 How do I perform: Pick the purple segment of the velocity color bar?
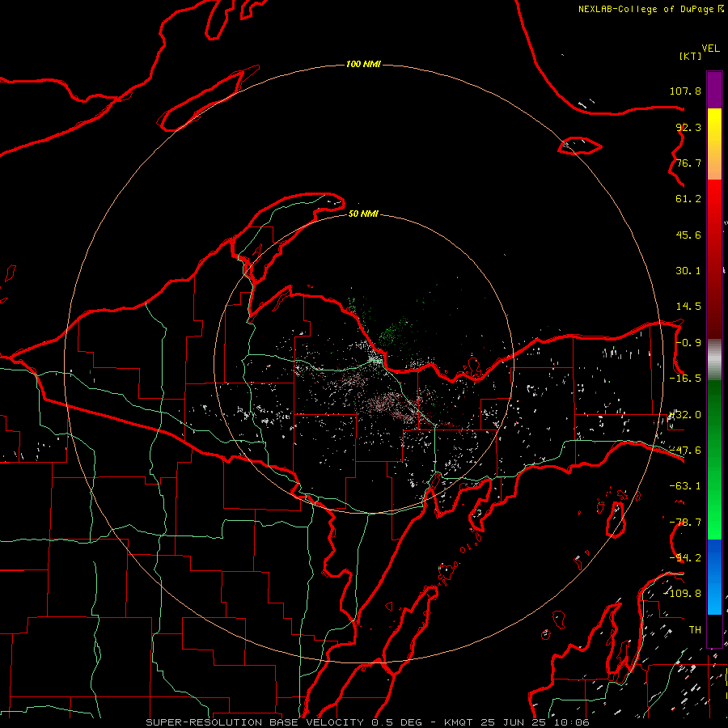(714, 90)
